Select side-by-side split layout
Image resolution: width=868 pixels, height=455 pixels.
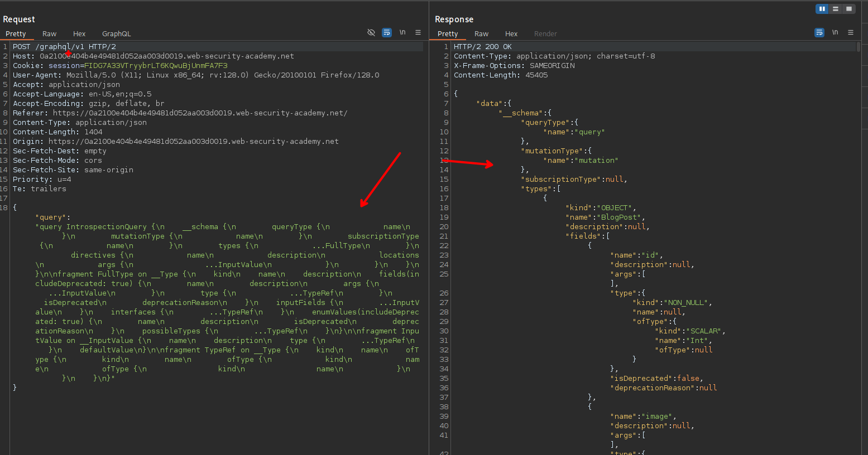point(822,9)
